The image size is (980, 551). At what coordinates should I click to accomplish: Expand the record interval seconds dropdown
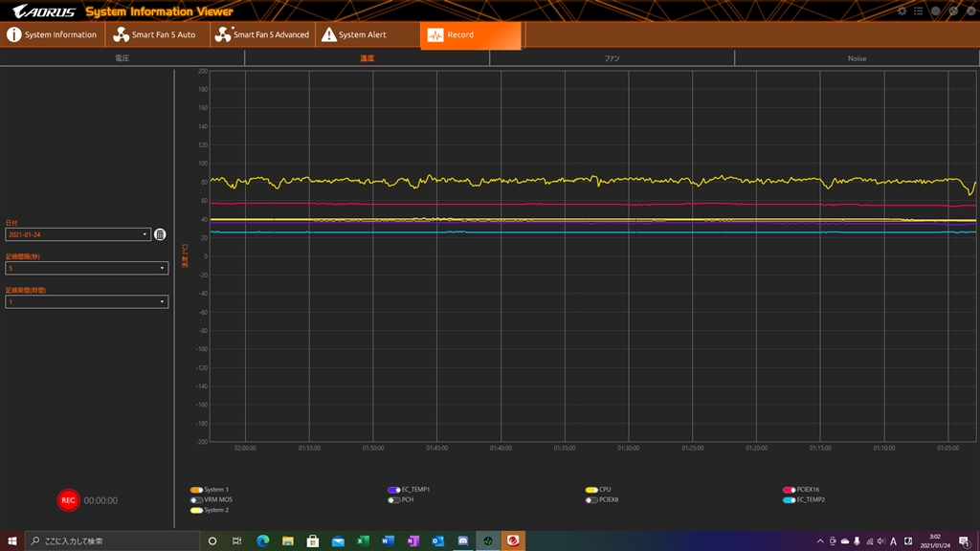(87, 268)
